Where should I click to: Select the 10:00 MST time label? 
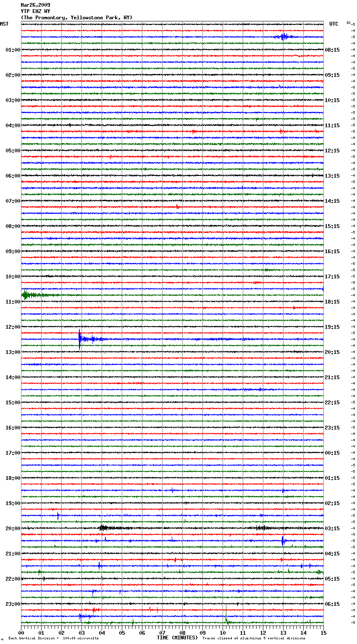click(x=13, y=277)
